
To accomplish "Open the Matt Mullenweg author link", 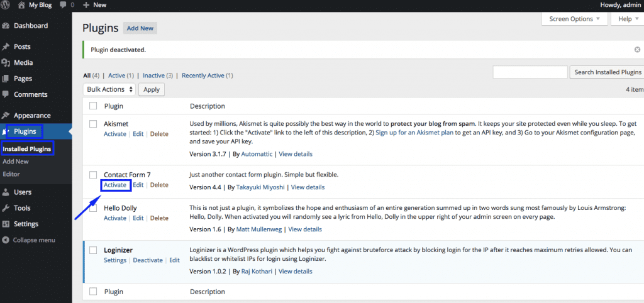I will pyautogui.click(x=259, y=229).
